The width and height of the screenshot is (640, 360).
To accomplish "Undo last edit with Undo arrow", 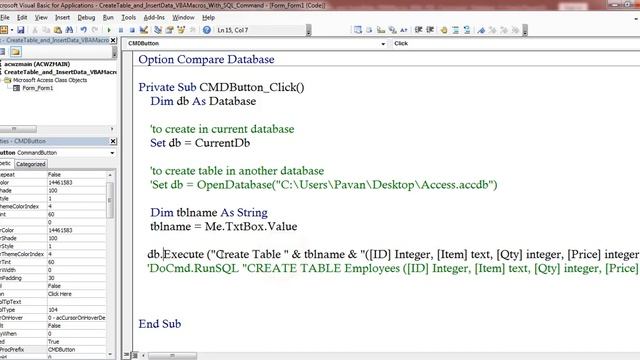I will click(83, 30).
